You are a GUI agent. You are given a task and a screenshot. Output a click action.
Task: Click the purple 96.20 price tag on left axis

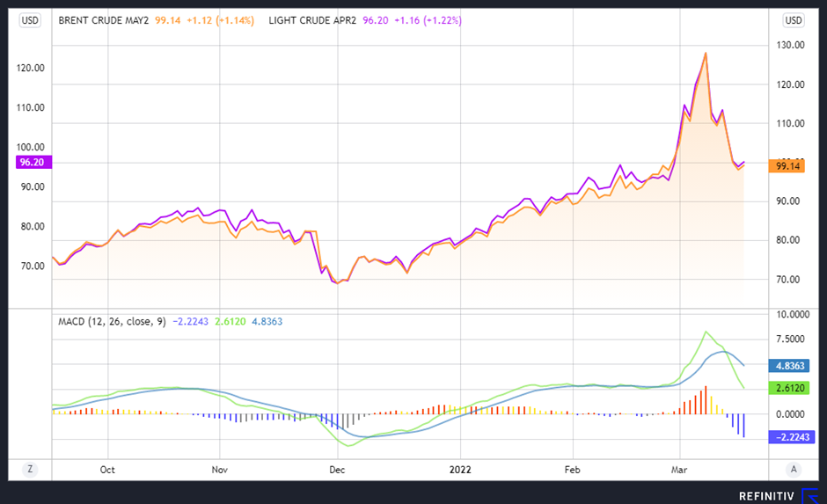(x=33, y=163)
